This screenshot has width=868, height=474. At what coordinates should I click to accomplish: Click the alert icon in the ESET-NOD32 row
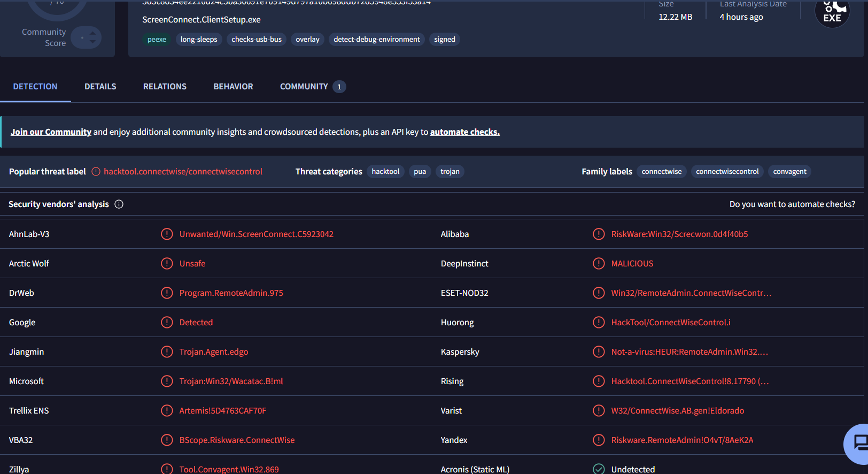[599, 293]
